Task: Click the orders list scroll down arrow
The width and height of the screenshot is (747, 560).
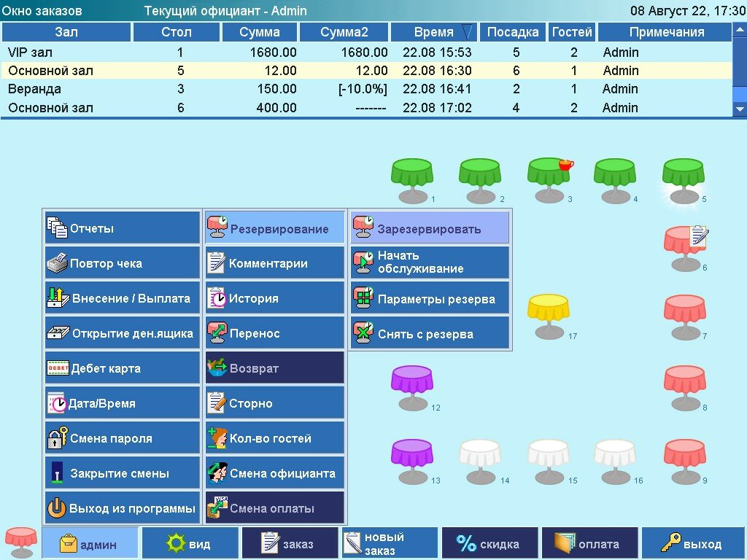Action: 740,109
